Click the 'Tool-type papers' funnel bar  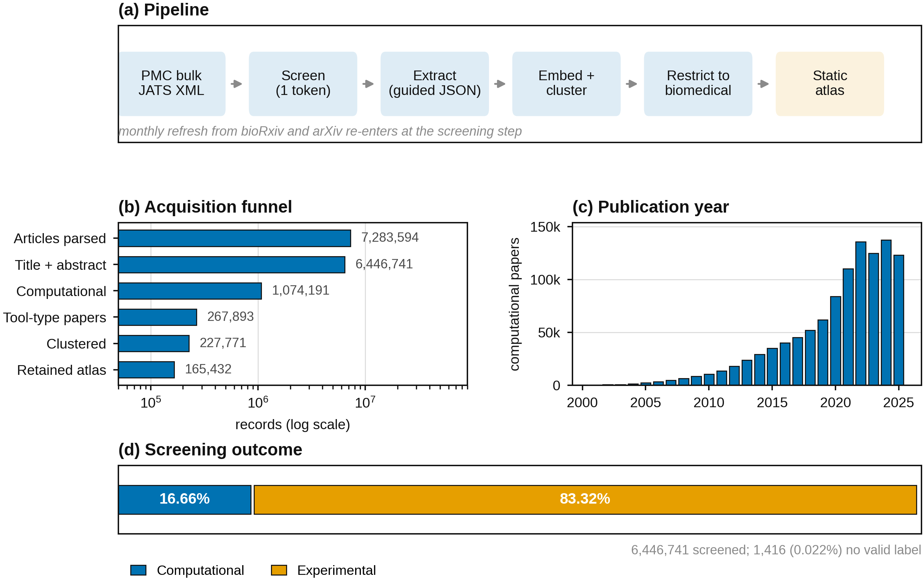[x=158, y=317]
